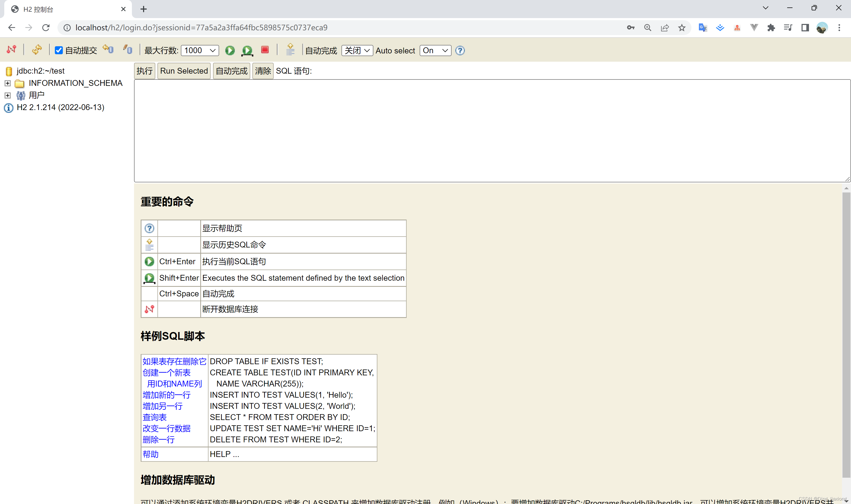Click the help icon in commands table
The image size is (851, 504).
[149, 228]
